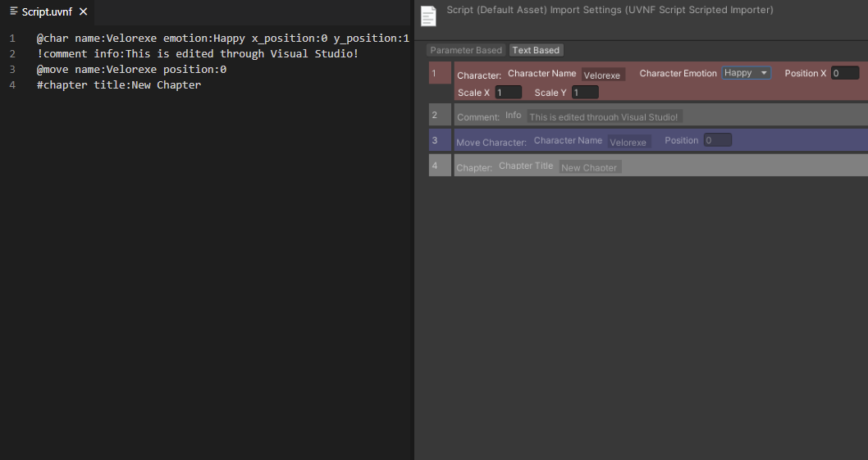Select row number 2 Comment command
This screenshot has width=868, height=460.
[x=440, y=115]
